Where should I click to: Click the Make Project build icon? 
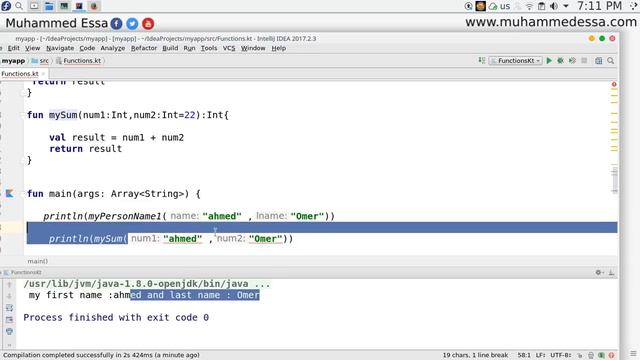point(482,60)
